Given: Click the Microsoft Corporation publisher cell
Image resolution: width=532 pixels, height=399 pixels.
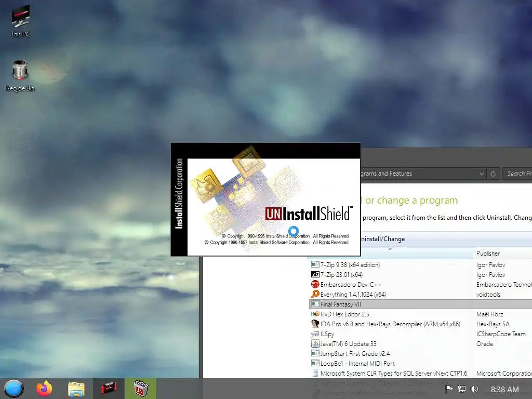Looking at the screenshot, I should click(x=504, y=373).
